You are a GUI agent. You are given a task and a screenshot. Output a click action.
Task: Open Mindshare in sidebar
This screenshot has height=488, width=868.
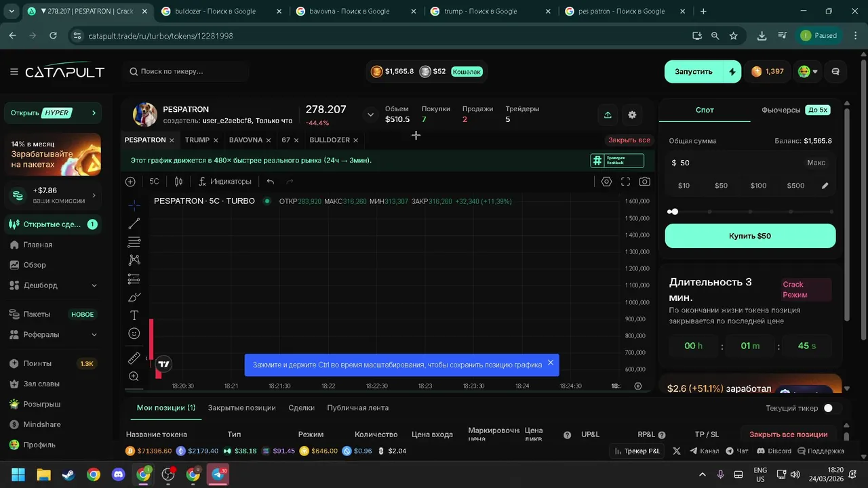point(42,424)
